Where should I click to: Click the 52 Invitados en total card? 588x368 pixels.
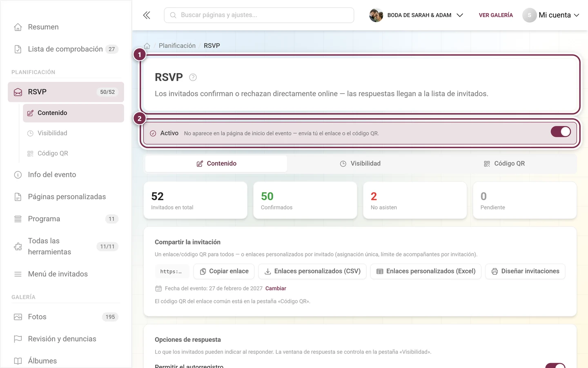tap(195, 200)
